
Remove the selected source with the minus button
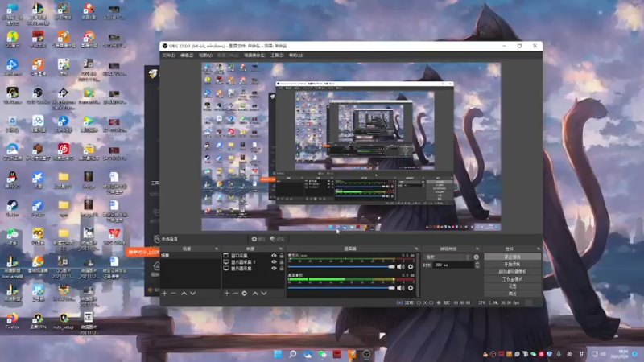(235, 294)
